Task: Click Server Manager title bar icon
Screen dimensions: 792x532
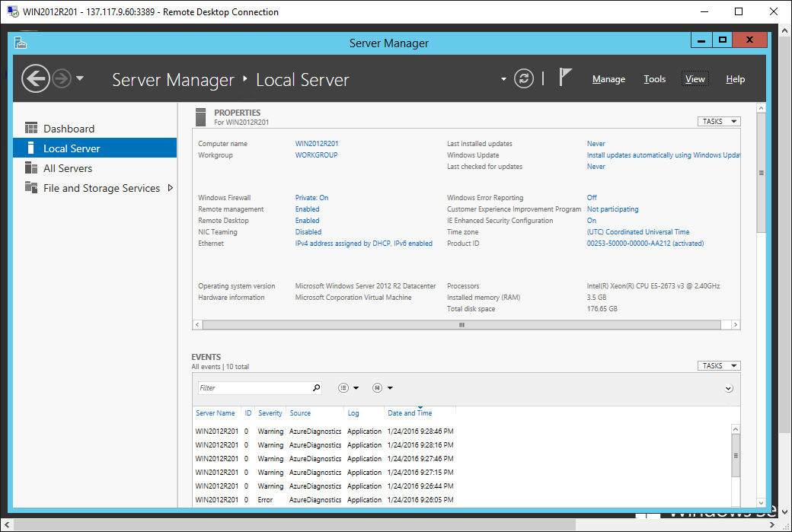Action: click(21, 43)
